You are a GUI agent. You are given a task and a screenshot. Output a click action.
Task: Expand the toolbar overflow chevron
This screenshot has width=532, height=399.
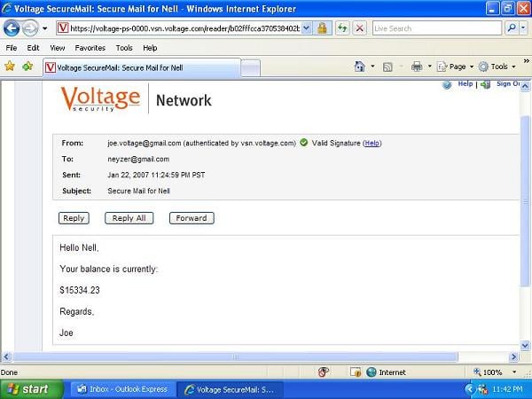tap(526, 60)
